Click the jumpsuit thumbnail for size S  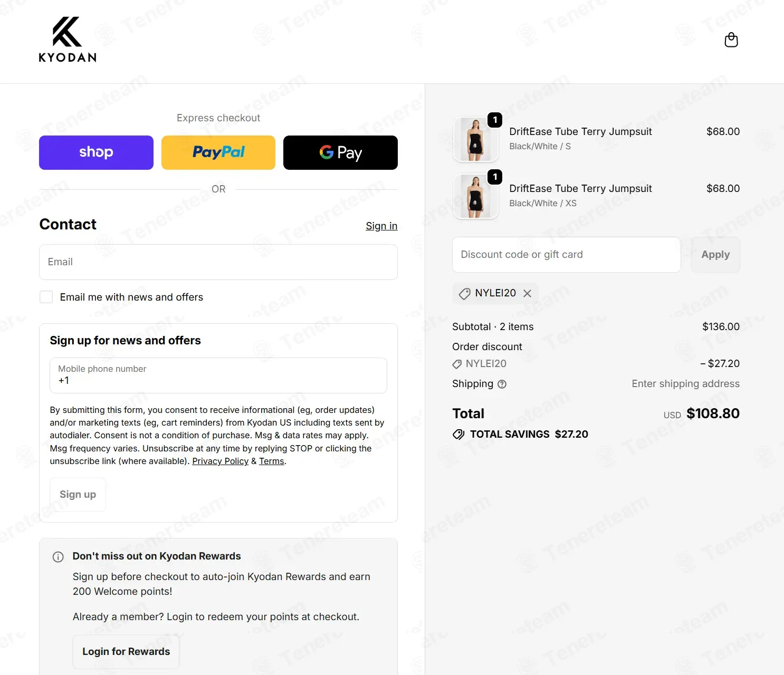click(x=476, y=139)
